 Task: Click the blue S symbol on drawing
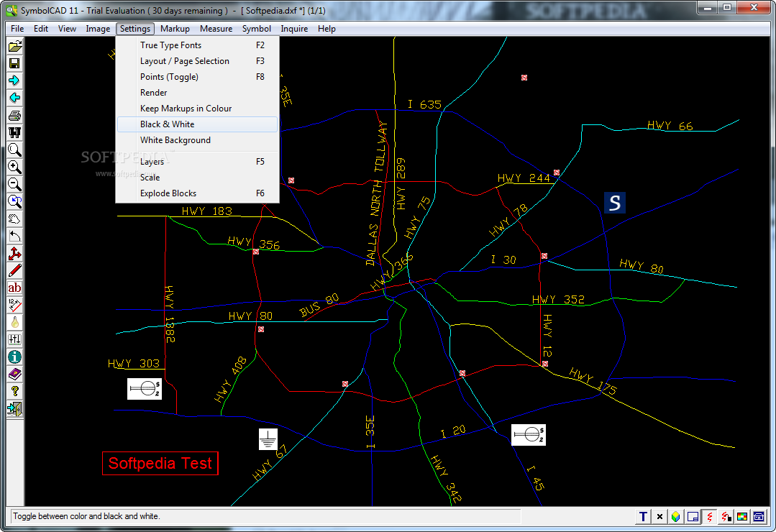coord(615,203)
